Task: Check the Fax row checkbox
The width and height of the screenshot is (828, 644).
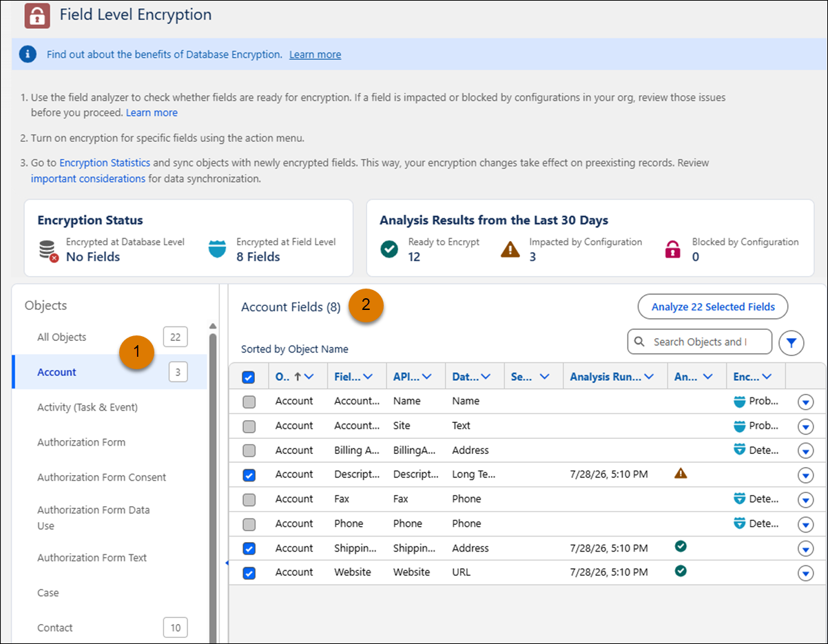Action: click(249, 499)
